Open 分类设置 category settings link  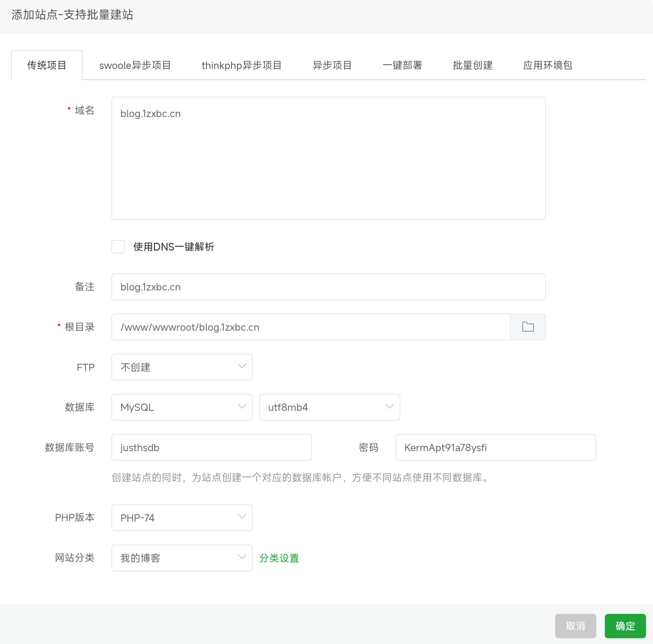tap(279, 558)
